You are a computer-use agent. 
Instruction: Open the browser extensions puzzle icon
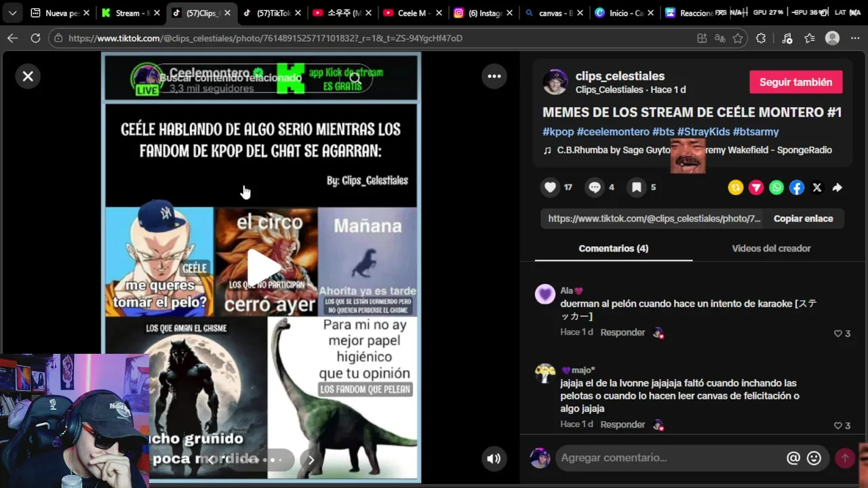click(761, 38)
